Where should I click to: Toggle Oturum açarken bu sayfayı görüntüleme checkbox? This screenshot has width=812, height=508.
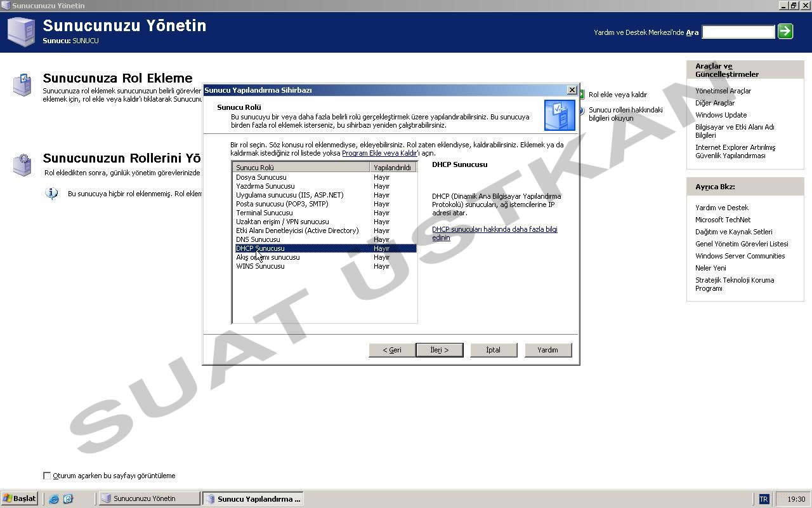pyautogui.click(x=47, y=476)
